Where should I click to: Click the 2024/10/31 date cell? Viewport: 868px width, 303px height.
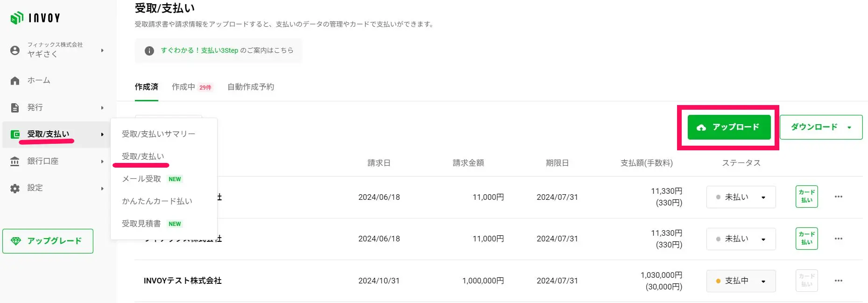pos(379,281)
